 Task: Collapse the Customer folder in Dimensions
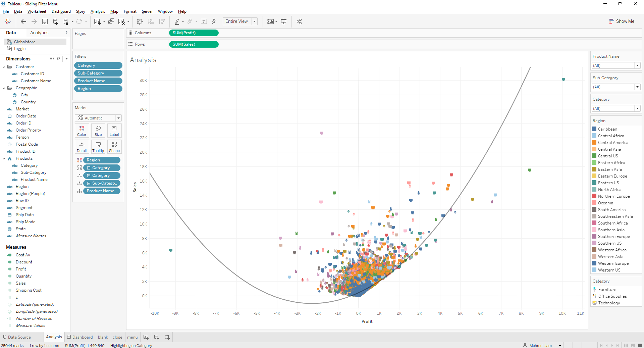4,67
